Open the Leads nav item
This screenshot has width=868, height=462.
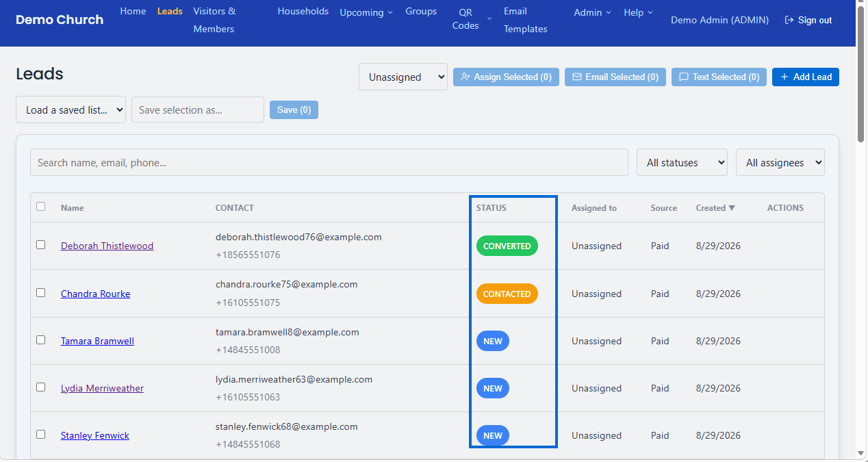[x=170, y=11]
